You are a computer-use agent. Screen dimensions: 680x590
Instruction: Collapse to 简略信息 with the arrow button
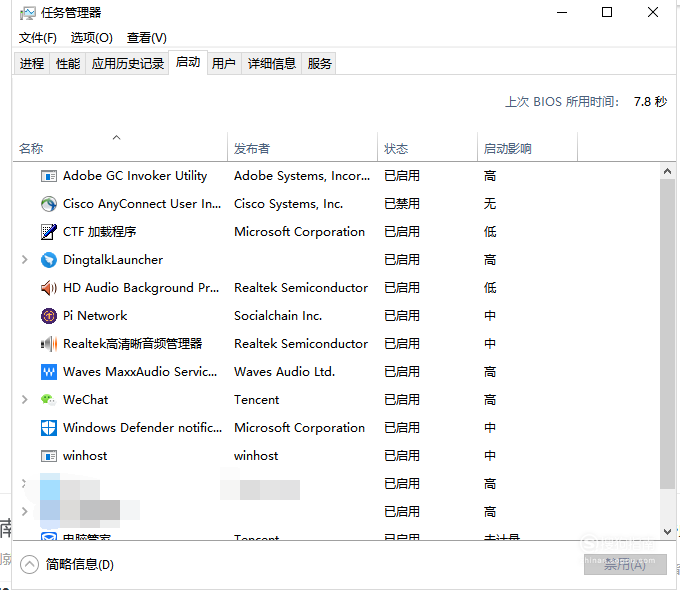29,564
